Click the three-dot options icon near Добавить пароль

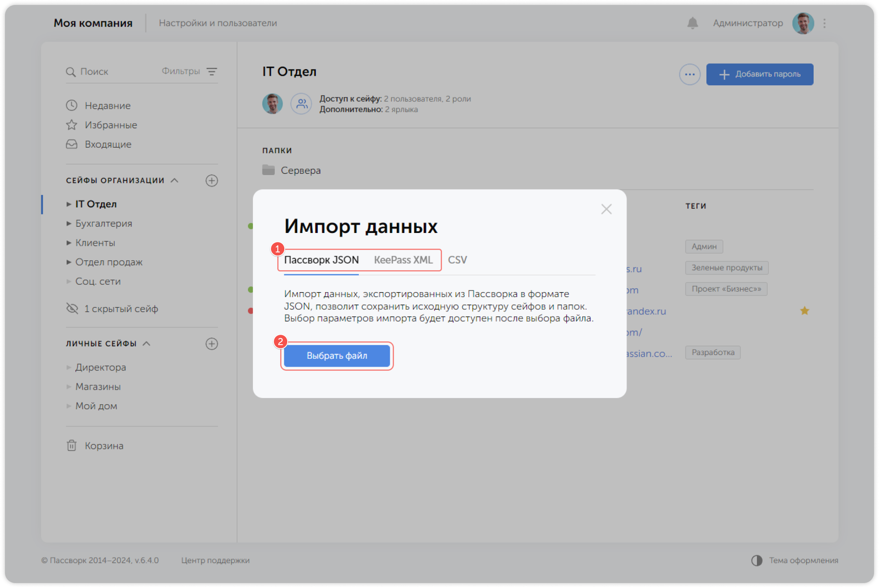[x=689, y=74]
